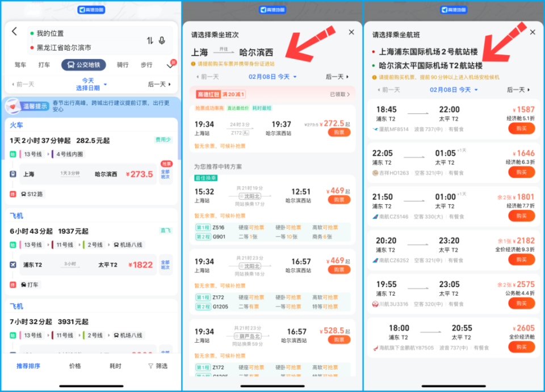The height and width of the screenshot is (392, 545).
Task: Select the train row 上海 to 哈尔滨西 ¥273.5
Action: click(x=88, y=174)
